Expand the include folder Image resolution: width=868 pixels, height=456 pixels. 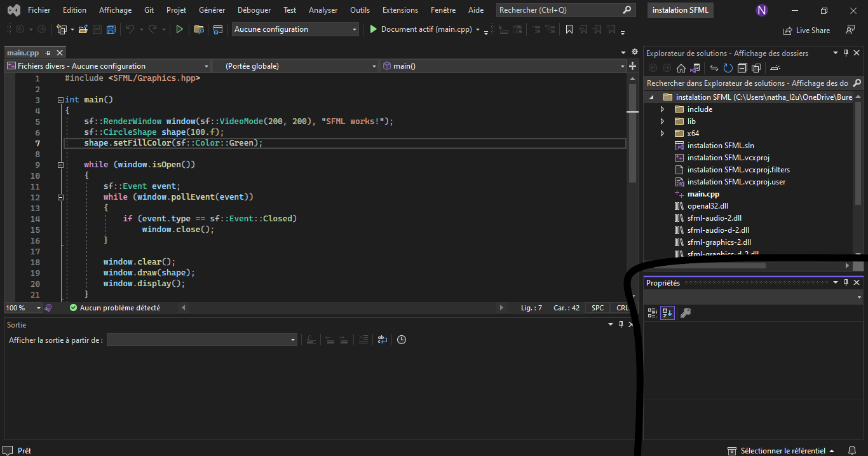pos(661,109)
